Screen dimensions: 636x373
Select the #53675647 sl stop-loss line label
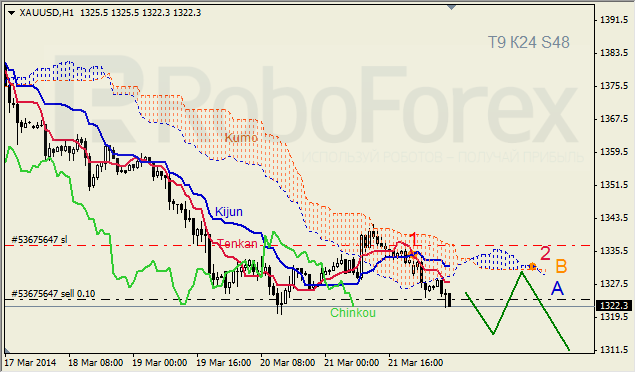[x=39, y=240]
